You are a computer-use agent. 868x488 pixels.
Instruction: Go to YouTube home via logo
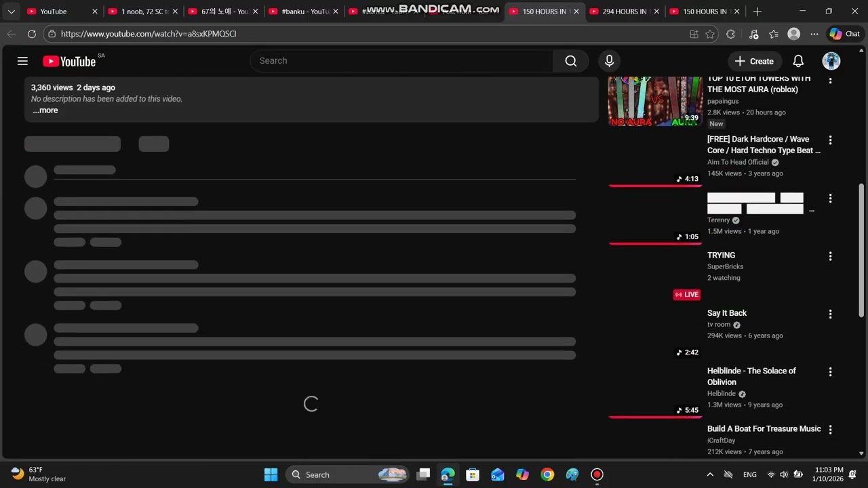pyautogui.click(x=69, y=62)
